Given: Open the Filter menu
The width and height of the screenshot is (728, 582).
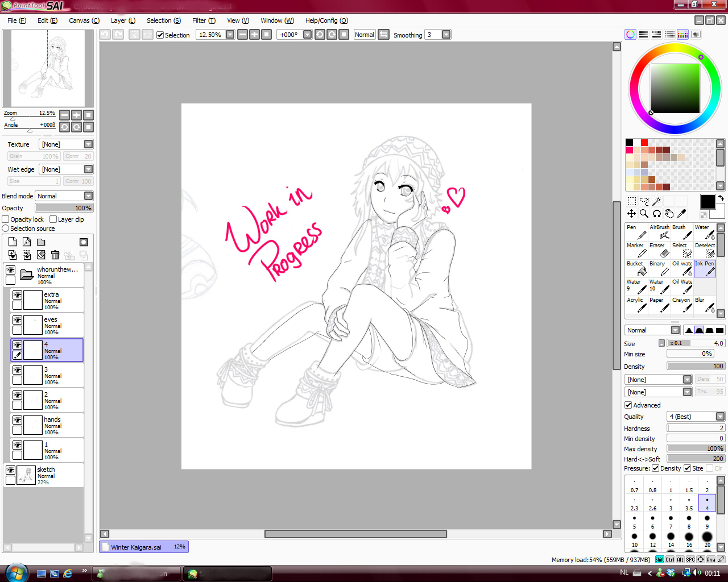Looking at the screenshot, I should [203, 20].
